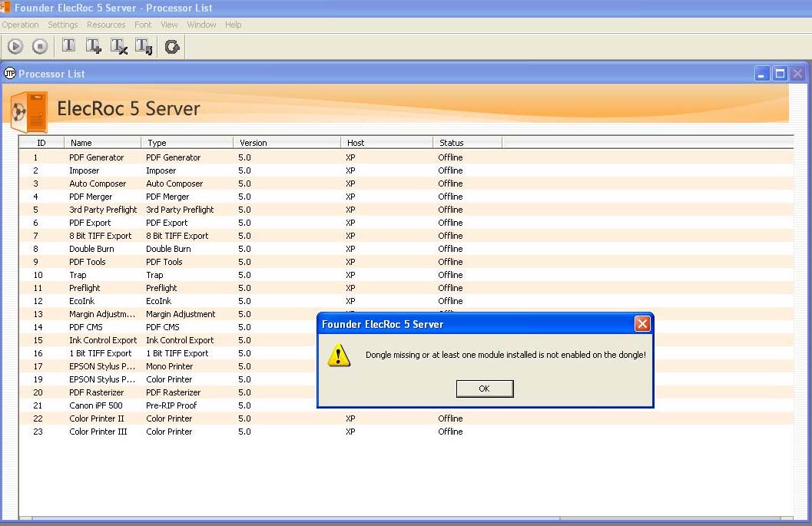Click the Pre-RIP Proof type cell
The image size is (812, 526).
click(x=171, y=405)
